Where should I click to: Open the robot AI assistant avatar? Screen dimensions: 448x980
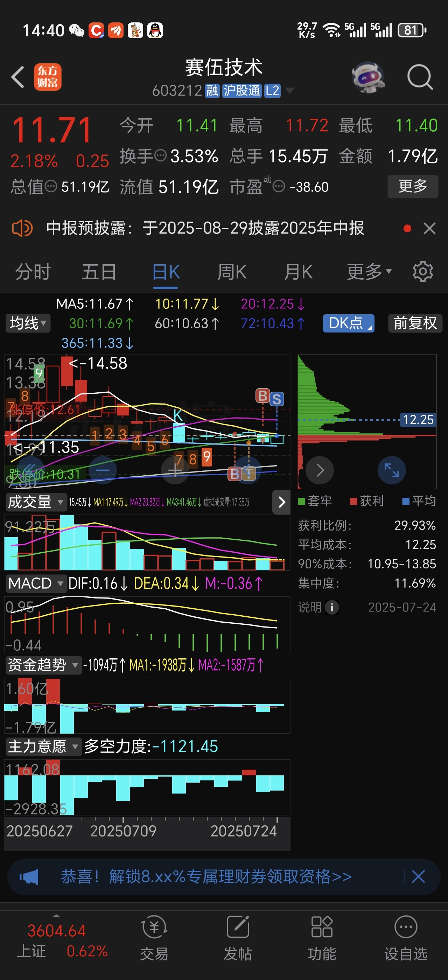point(368,77)
